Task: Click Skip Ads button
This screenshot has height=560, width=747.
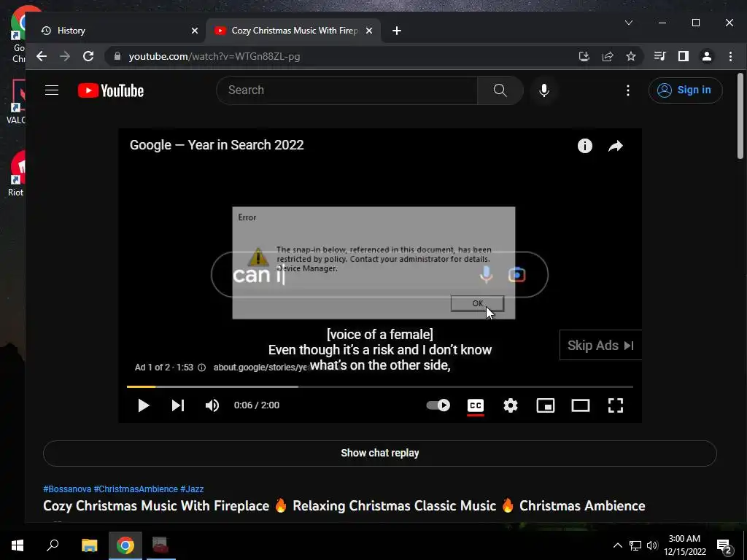Action: (x=600, y=345)
